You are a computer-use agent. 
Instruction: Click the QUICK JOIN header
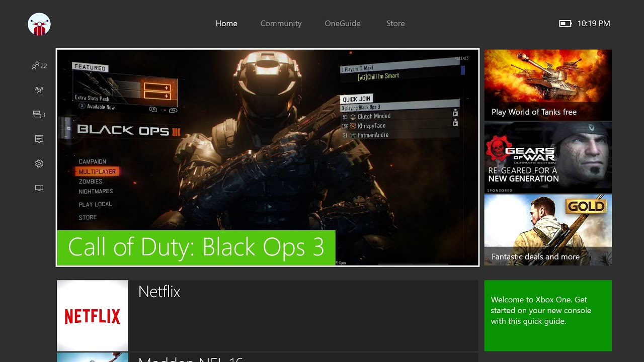click(357, 99)
